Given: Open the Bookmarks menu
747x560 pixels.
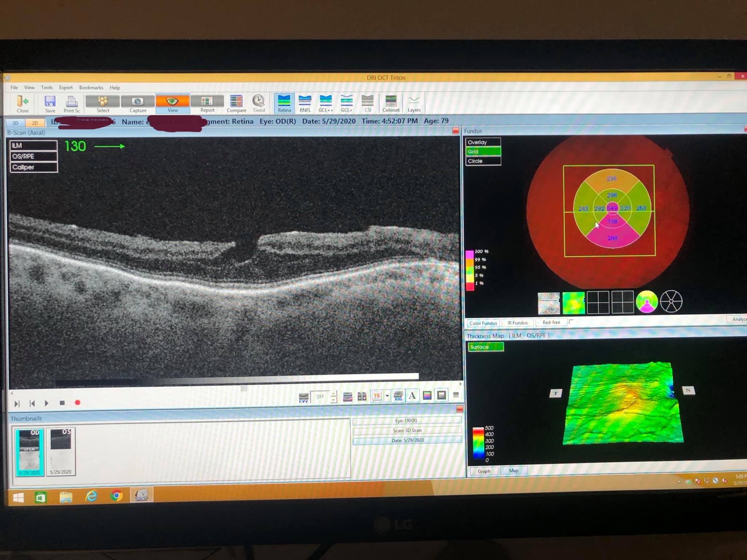Looking at the screenshot, I should (x=91, y=87).
